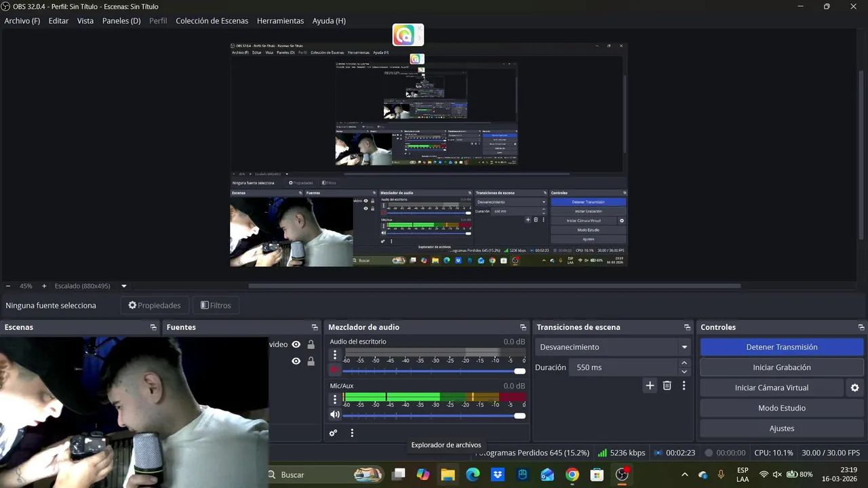Open Copilot from the taskbar

(x=423, y=474)
